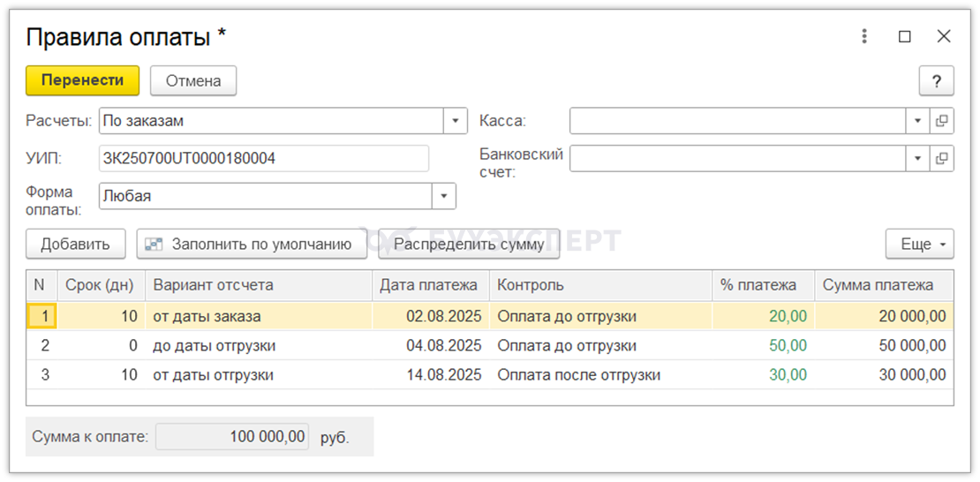This screenshot has width=980, height=482.
Task: Expand the Форма оплаты dropdown
Action: coord(444,196)
